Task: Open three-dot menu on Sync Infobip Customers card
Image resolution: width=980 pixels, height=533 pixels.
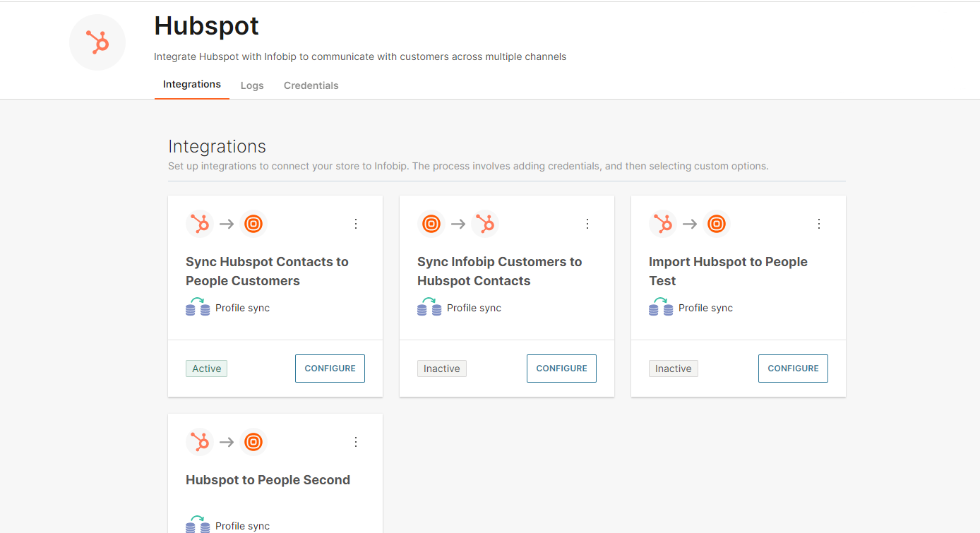Action: [587, 224]
